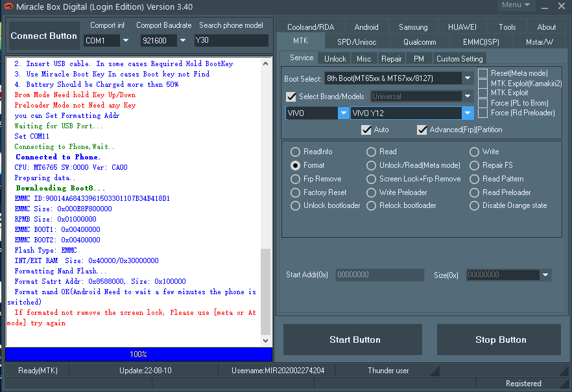Click the Start Addr(0x) input field
Image resolution: width=572 pixels, height=392 pixels.
coord(380,275)
